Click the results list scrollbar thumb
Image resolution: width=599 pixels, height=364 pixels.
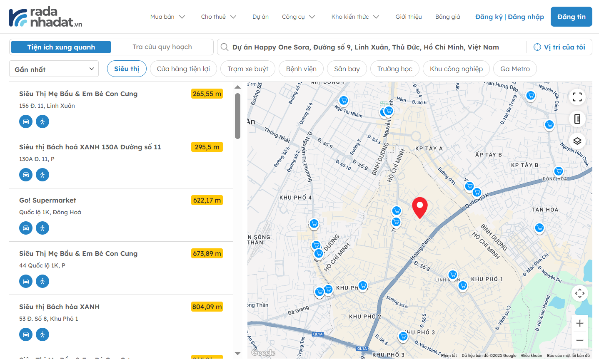(237, 116)
